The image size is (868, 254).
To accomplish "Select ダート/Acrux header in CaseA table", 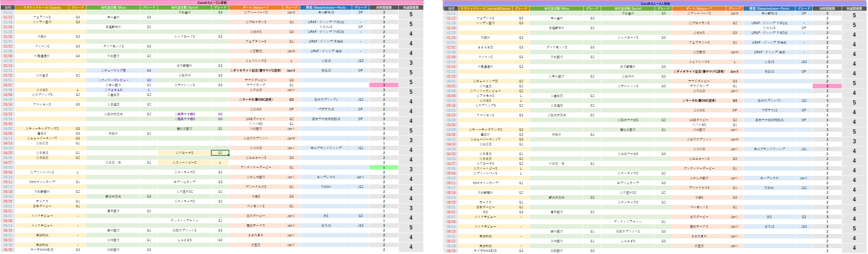I will tap(256, 7).
